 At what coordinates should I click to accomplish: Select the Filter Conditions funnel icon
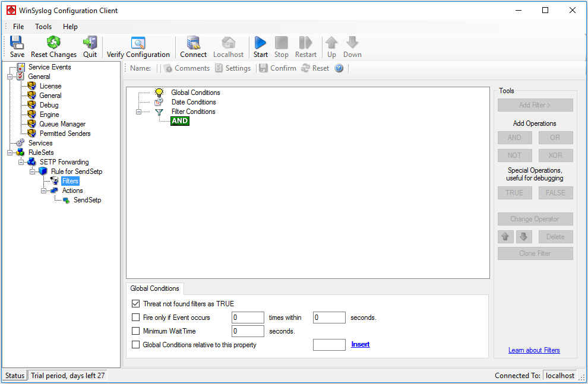[159, 112]
